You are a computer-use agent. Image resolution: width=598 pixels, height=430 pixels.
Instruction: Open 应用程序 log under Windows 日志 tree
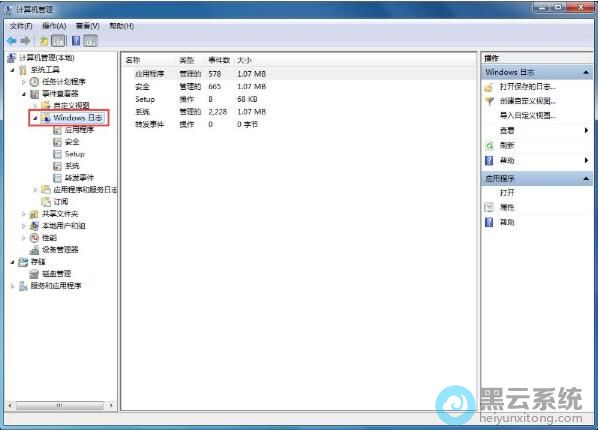coord(79,130)
